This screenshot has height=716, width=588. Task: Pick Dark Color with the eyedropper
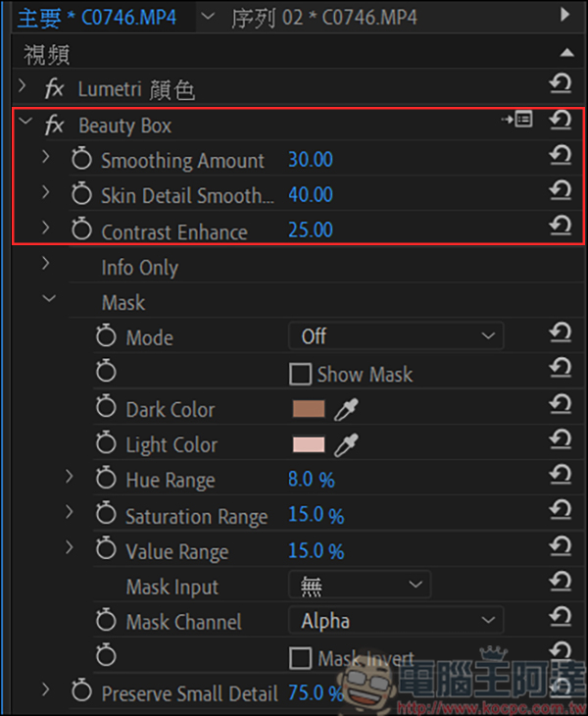point(346,409)
